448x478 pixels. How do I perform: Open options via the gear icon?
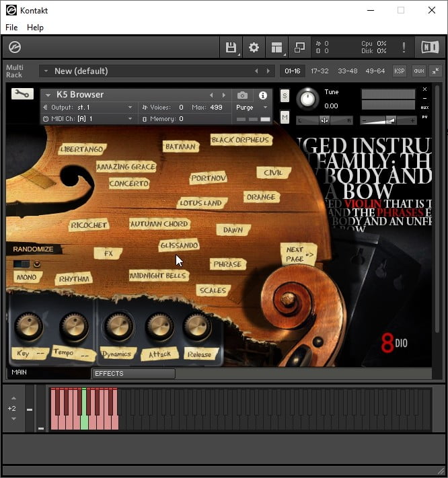pos(254,47)
